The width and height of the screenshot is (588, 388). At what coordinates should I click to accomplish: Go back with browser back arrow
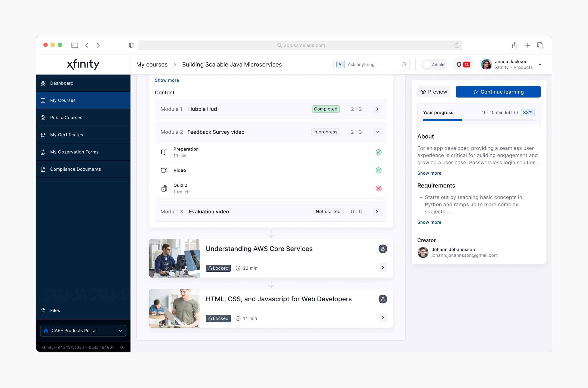pos(87,45)
